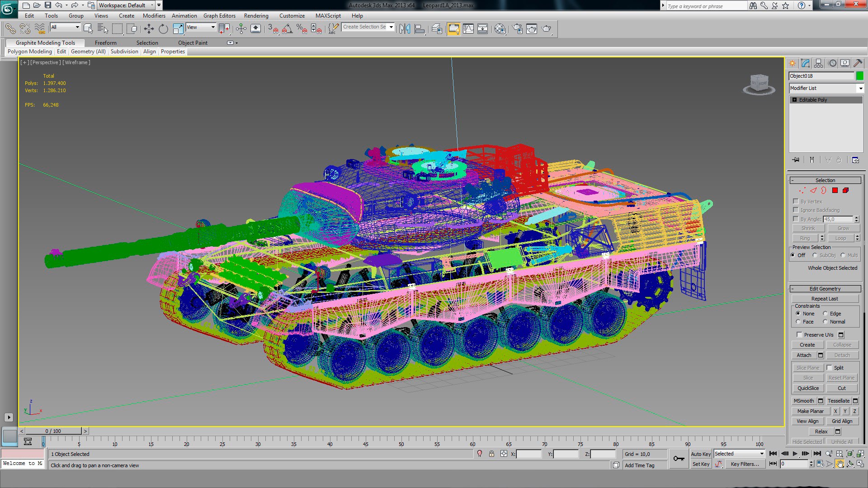Click the QuickSlice button

[808, 388]
